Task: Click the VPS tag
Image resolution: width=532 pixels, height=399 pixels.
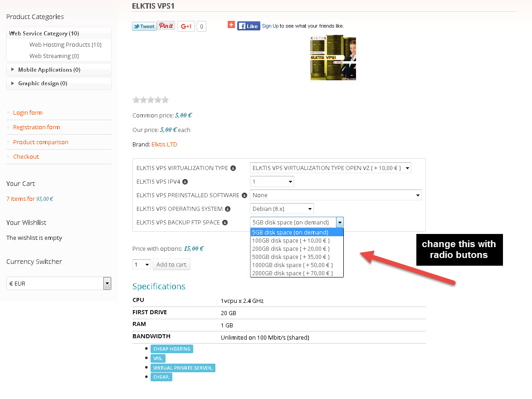Action: (158, 358)
